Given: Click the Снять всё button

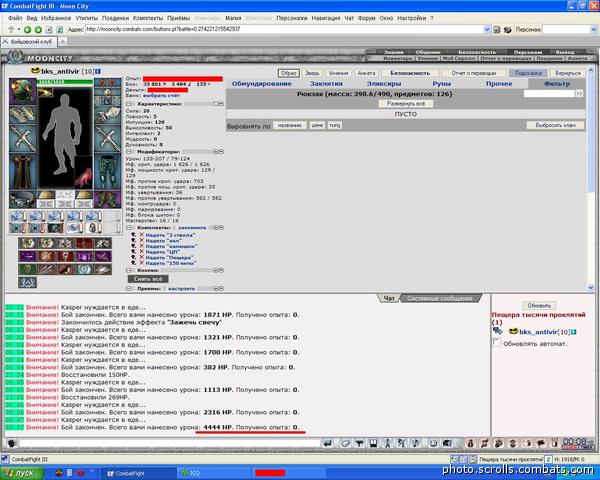Looking at the screenshot, I should [x=148, y=279].
